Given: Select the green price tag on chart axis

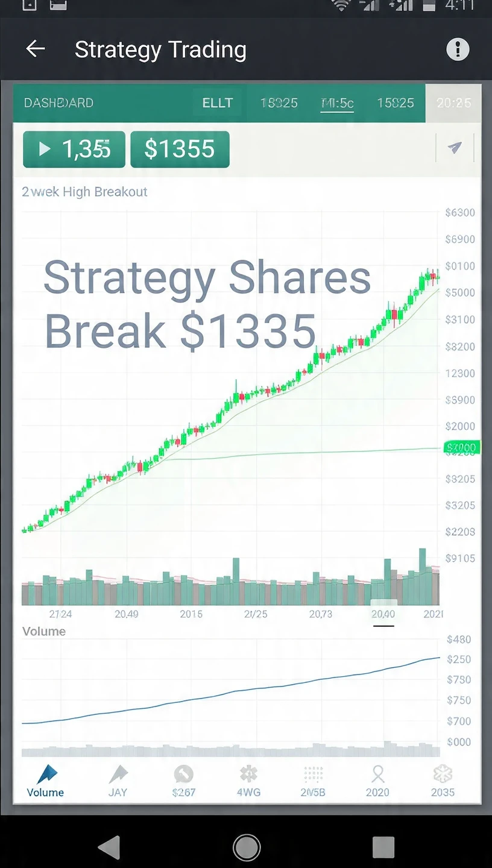Looking at the screenshot, I should click(462, 448).
